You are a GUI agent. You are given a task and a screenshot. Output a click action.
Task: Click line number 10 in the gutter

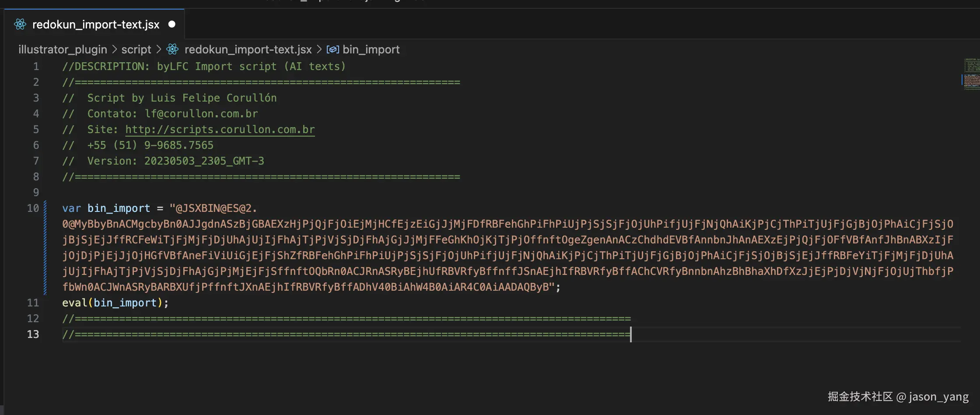[x=33, y=208]
